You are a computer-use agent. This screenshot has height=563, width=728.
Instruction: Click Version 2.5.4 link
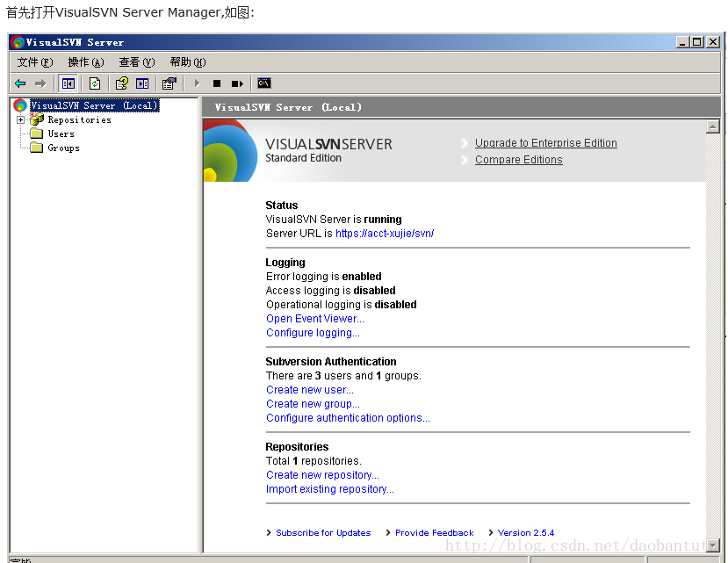525,533
